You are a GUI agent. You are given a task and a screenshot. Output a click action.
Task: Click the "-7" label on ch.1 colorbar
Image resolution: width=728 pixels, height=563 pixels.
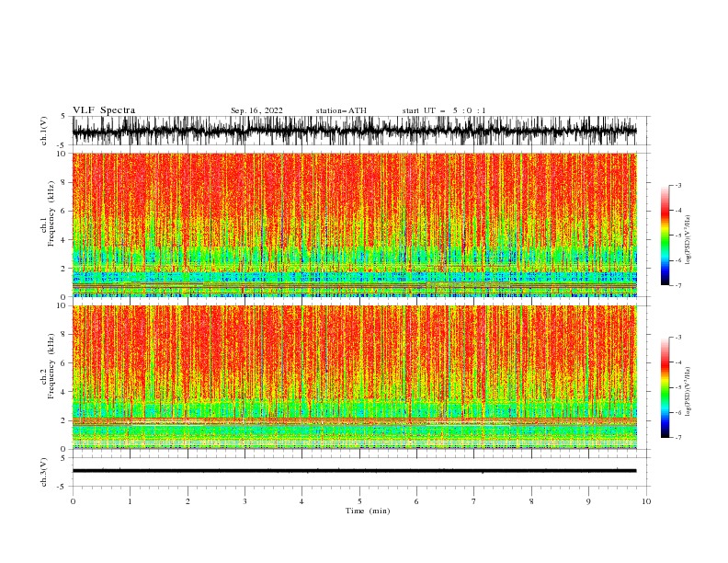click(x=678, y=285)
